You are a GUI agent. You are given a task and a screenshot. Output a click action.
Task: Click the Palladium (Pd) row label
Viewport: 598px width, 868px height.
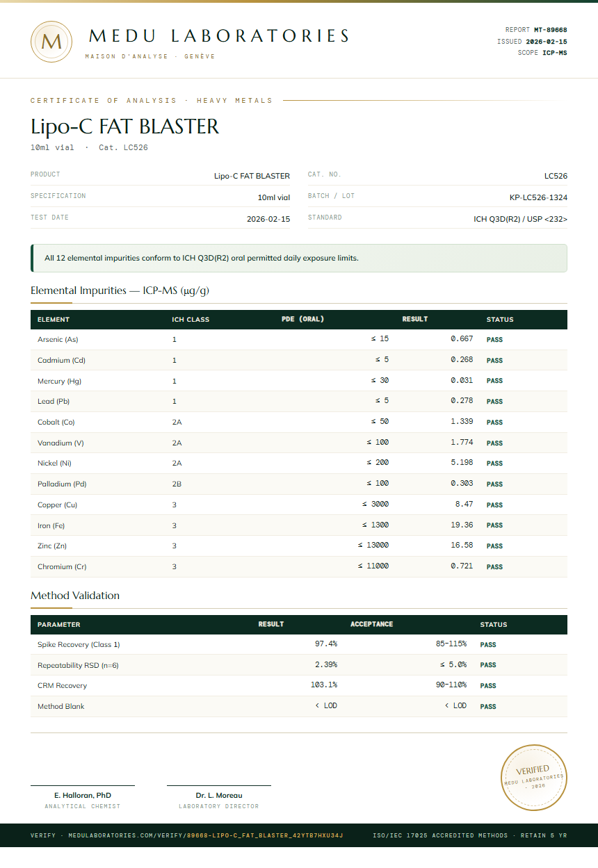(62, 484)
